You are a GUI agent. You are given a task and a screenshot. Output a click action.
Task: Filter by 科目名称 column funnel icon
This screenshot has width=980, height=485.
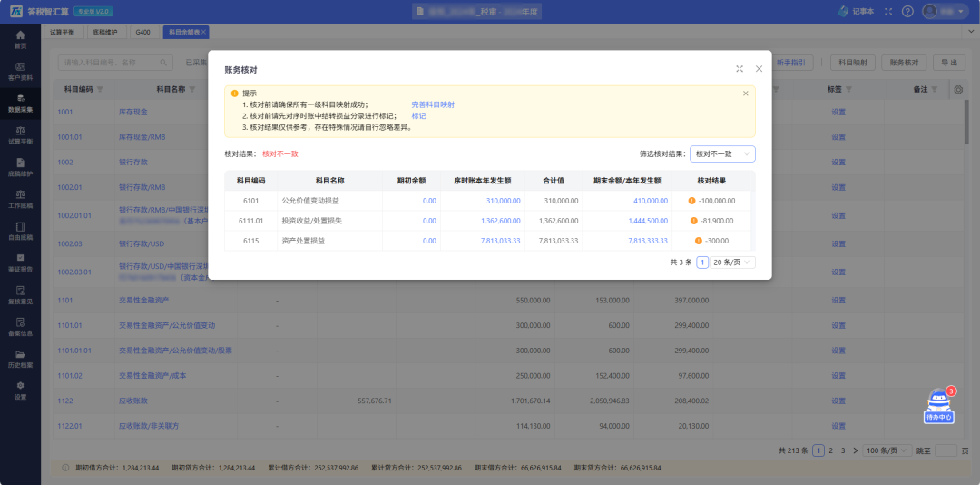coord(191,90)
